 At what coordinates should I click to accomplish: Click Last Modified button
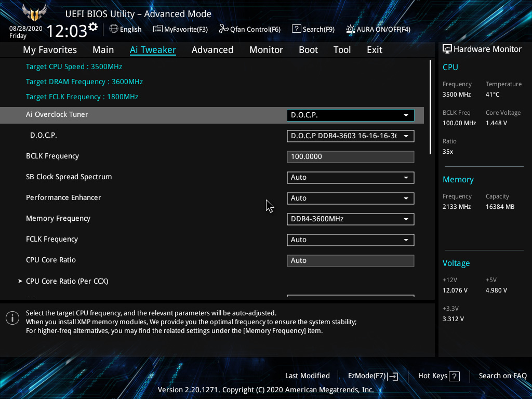308,376
